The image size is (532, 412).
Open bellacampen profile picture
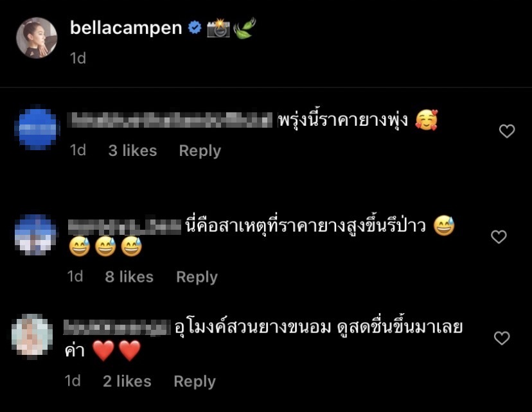click(x=37, y=38)
